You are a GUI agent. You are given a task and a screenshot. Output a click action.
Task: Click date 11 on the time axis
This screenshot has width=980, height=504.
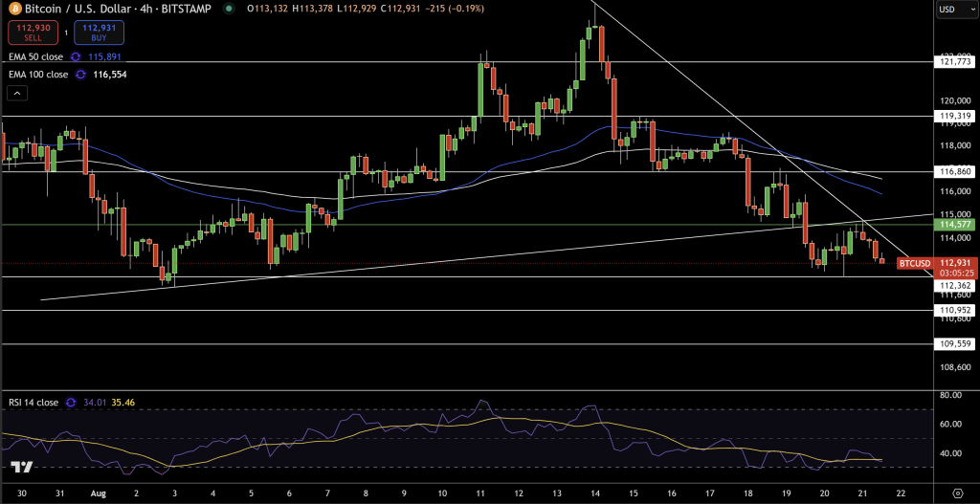click(479, 493)
